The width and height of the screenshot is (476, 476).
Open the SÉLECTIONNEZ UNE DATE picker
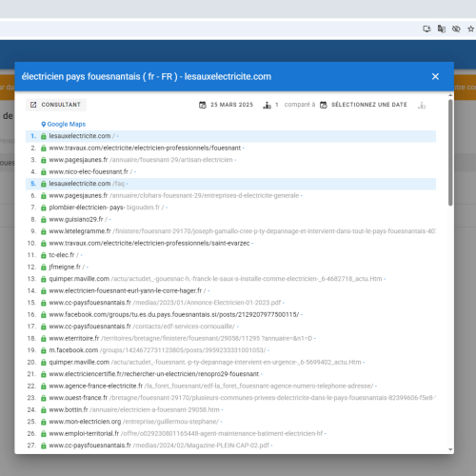click(364, 105)
